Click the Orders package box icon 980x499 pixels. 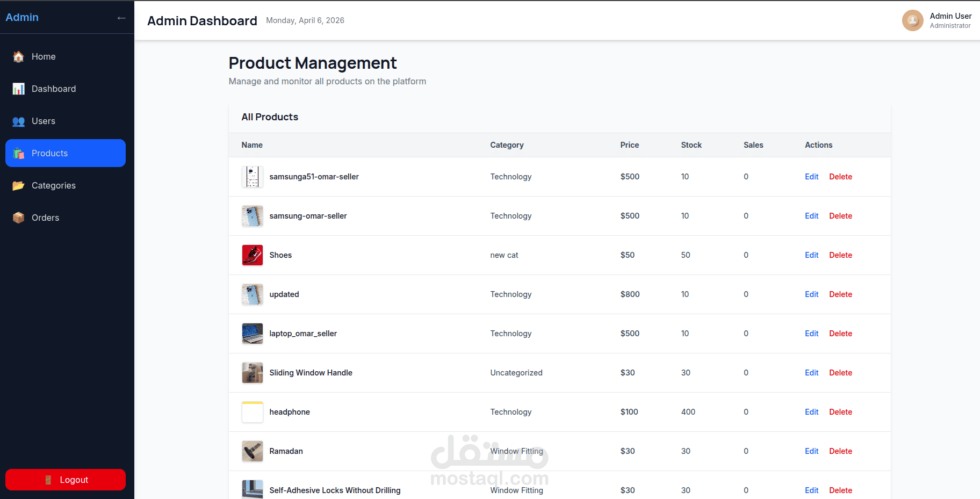[19, 218]
